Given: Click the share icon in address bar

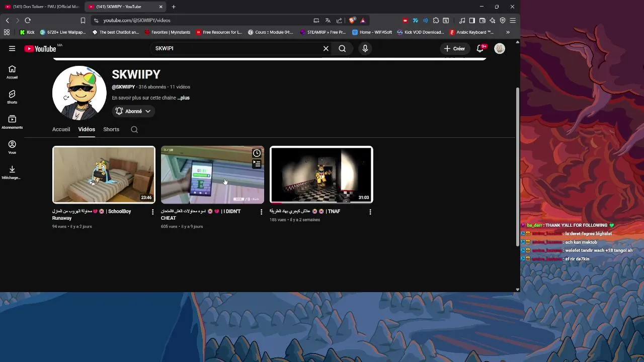Looking at the screenshot, I should (x=339, y=20).
